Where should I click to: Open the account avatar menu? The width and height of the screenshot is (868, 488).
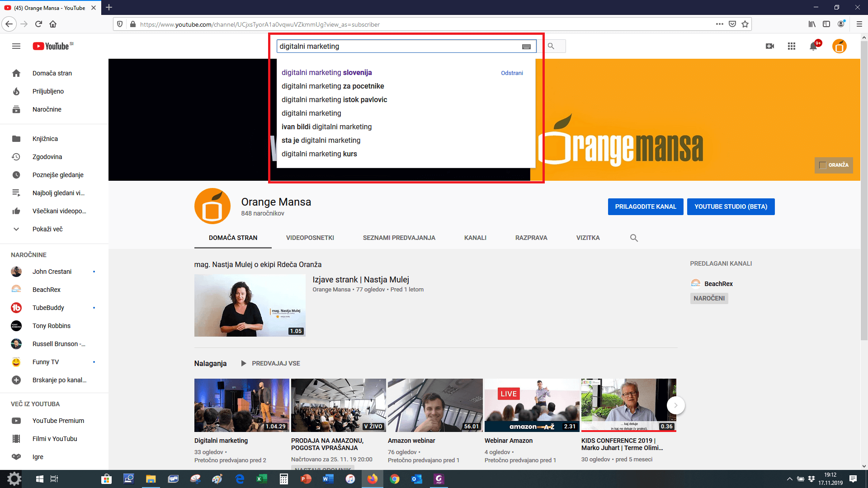tap(840, 46)
